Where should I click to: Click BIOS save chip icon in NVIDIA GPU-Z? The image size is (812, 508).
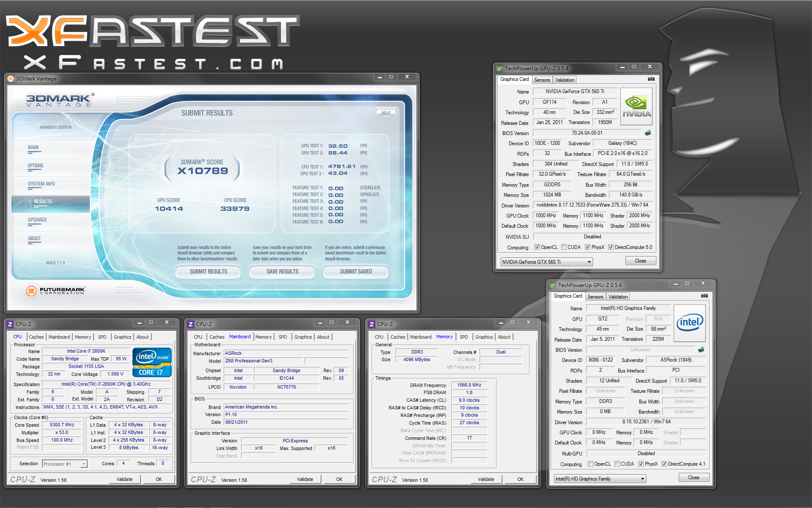[x=647, y=133]
